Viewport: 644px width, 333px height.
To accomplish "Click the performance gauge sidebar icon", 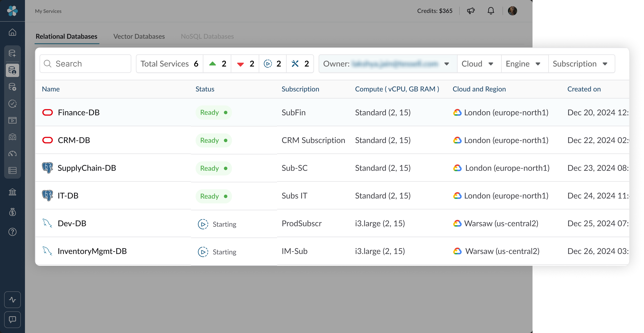I will (x=12, y=154).
